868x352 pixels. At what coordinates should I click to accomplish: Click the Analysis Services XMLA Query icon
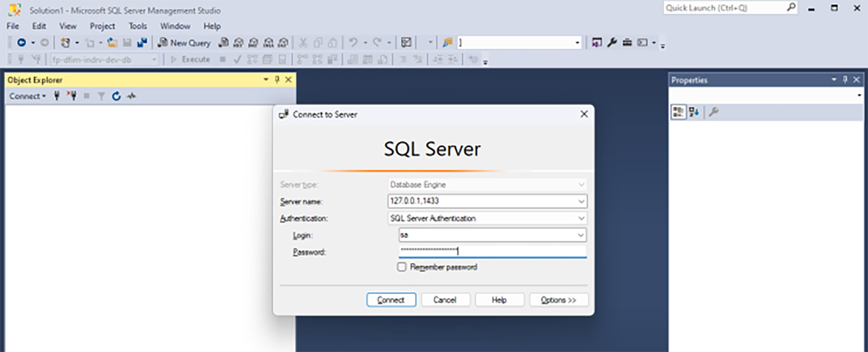tap(269, 42)
